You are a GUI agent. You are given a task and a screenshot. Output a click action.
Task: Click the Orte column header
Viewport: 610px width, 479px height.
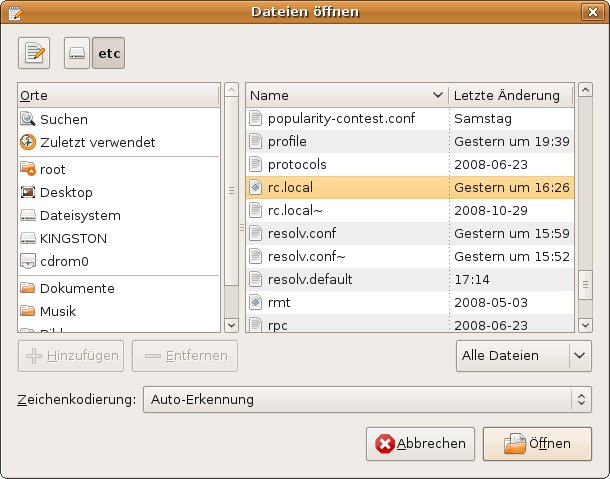pyautogui.click(x=118, y=95)
